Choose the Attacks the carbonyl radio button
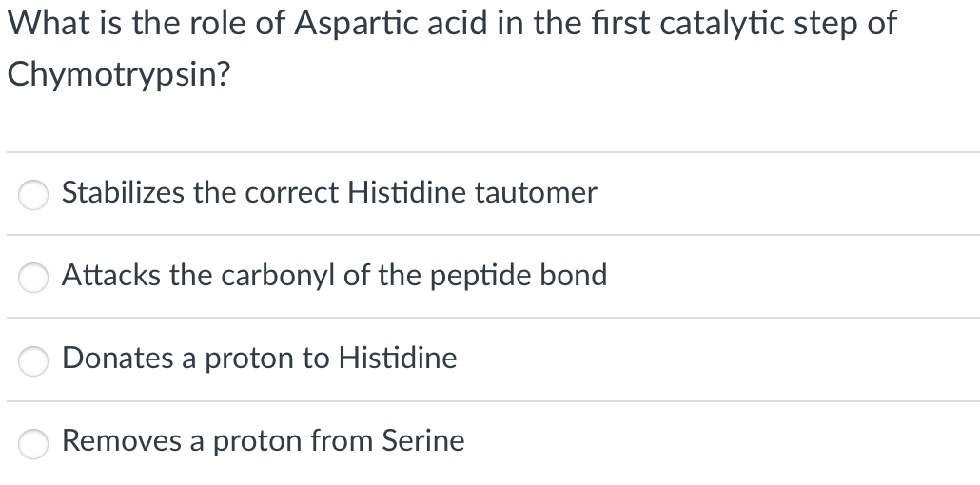 click(35, 277)
